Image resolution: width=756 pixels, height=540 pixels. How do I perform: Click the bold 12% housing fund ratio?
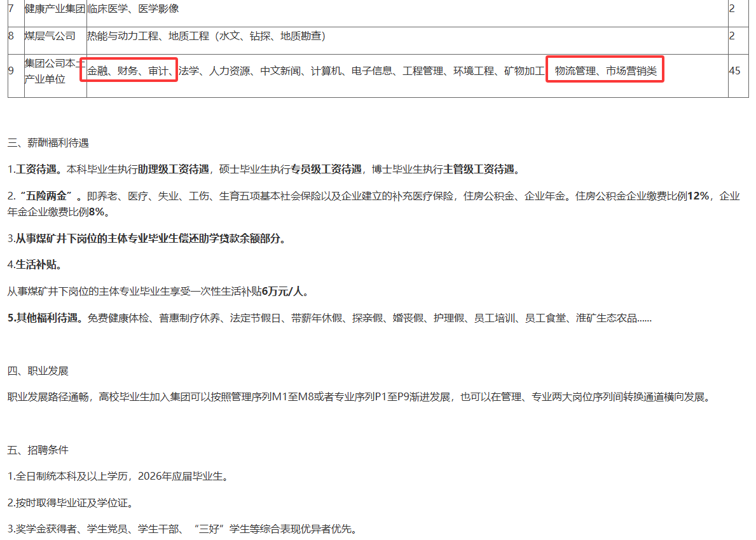click(698, 196)
